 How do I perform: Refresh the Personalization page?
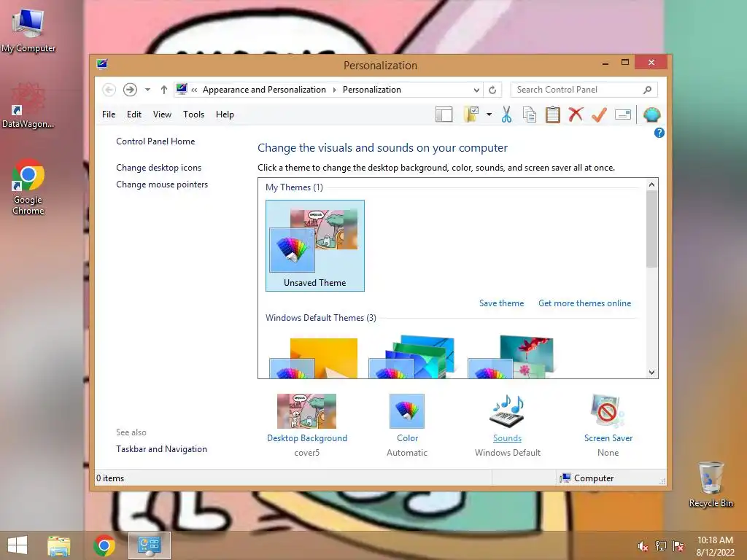tap(492, 90)
